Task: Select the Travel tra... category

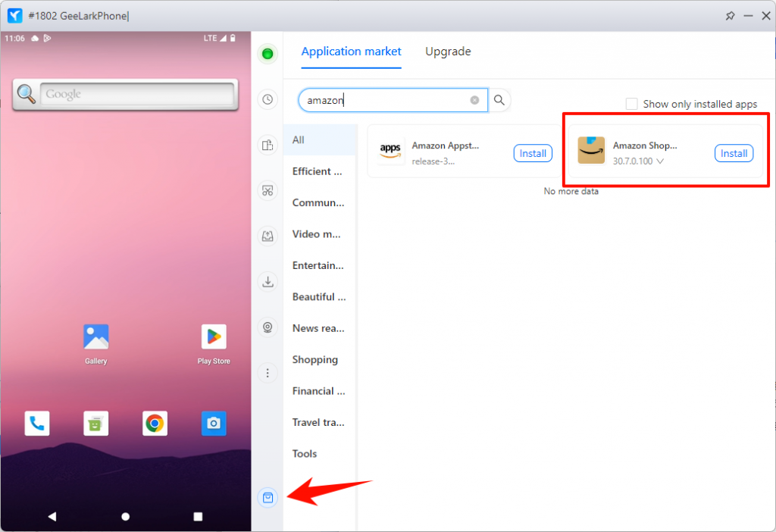Action: click(320, 422)
